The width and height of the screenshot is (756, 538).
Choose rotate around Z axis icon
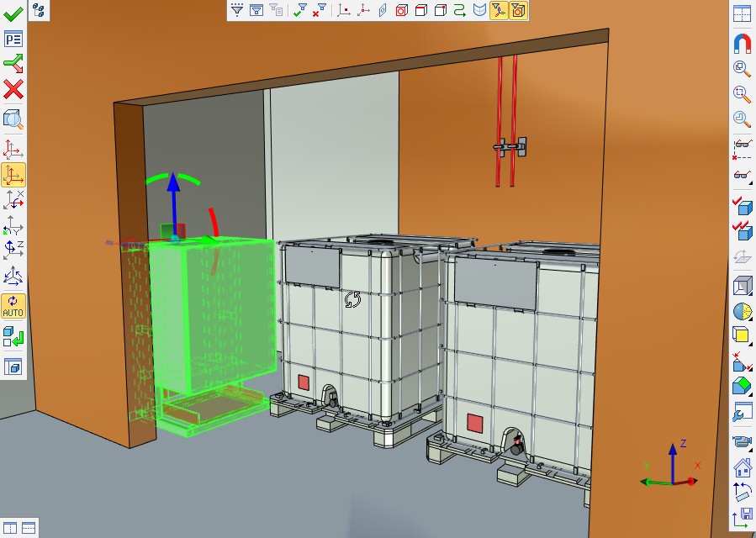point(13,251)
